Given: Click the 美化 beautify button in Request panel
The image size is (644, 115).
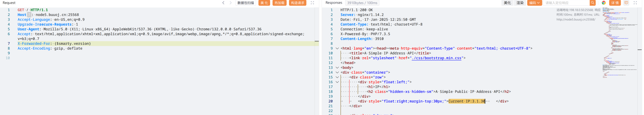Looking at the screenshot, I should pyautogui.click(x=264, y=3).
